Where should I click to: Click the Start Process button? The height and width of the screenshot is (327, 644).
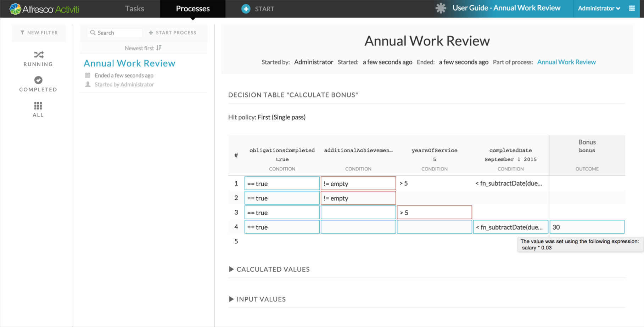pos(172,33)
